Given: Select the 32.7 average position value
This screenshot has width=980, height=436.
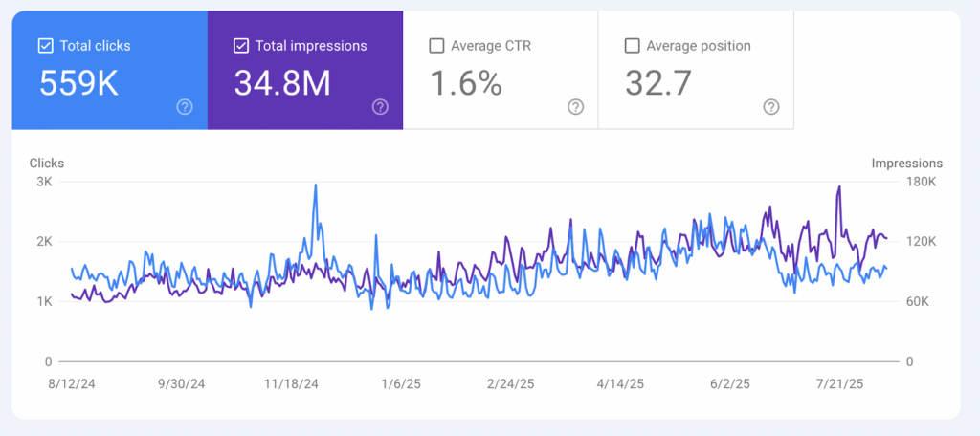Looking at the screenshot, I should pos(658,84).
